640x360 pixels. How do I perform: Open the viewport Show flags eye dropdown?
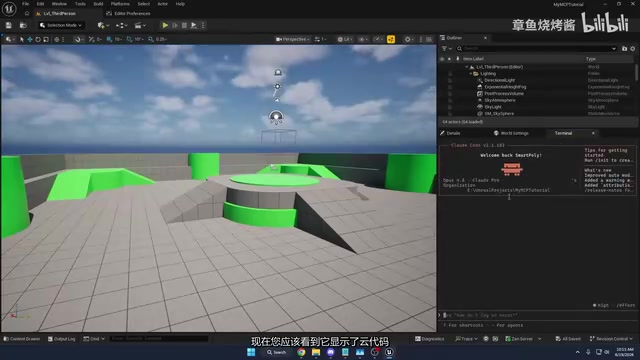[363, 40]
